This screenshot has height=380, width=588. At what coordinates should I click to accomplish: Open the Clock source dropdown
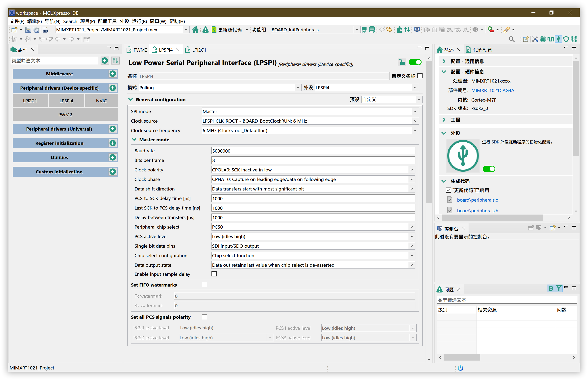point(310,121)
